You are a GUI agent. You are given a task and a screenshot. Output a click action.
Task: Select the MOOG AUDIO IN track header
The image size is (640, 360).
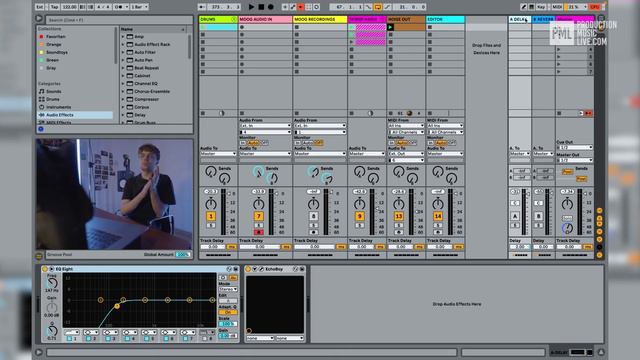pos(265,19)
